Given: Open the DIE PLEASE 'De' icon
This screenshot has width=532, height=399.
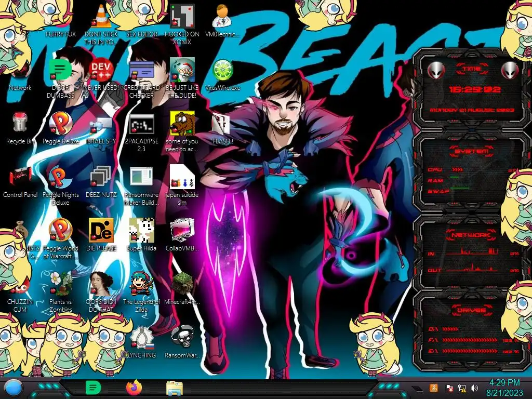Looking at the screenshot, I should (x=101, y=230).
